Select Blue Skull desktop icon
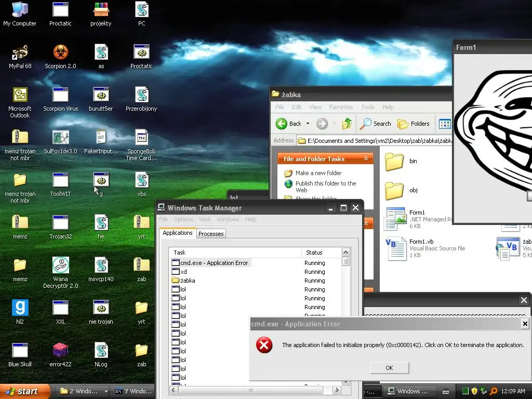The width and height of the screenshot is (532, 399). [20, 354]
